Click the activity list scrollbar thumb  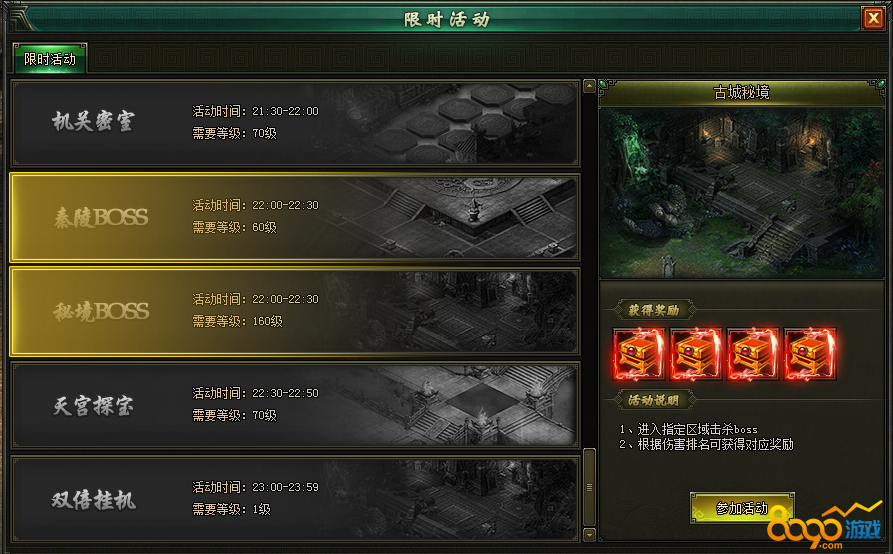tap(589, 487)
